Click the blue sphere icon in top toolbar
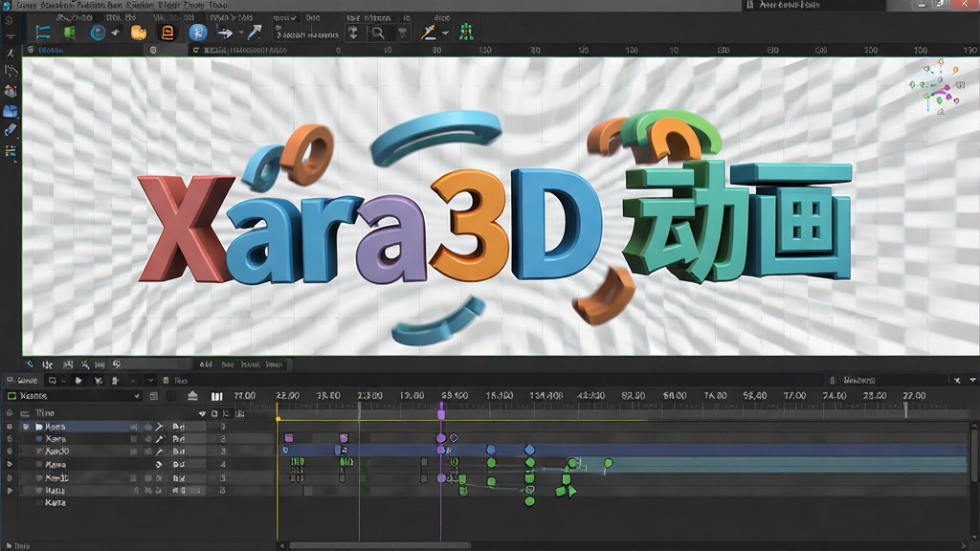The image size is (980, 551). point(98,33)
